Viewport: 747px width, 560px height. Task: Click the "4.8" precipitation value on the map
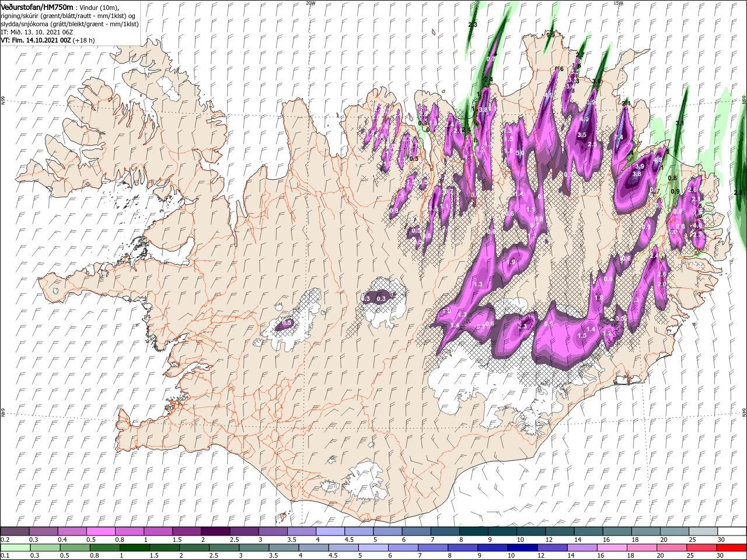pos(658,160)
